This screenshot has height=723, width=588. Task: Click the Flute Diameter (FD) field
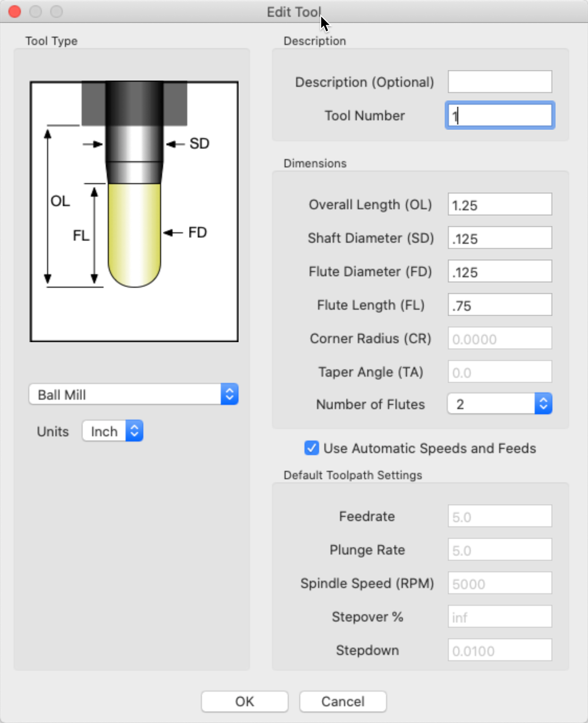pos(500,271)
